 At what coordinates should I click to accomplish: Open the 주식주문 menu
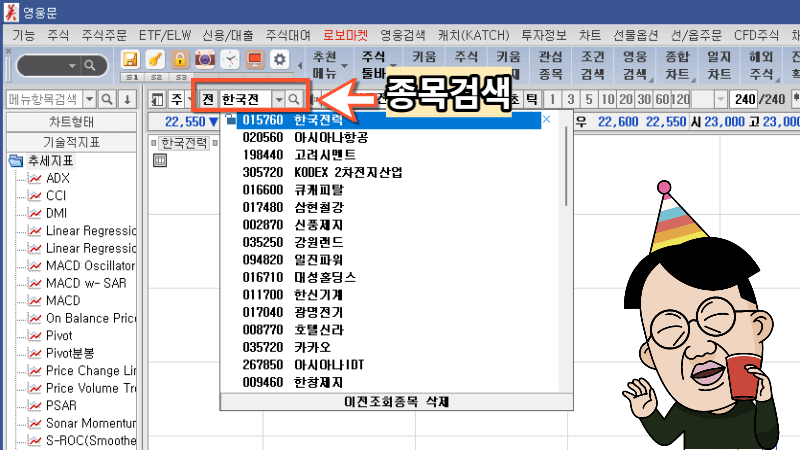pos(104,35)
